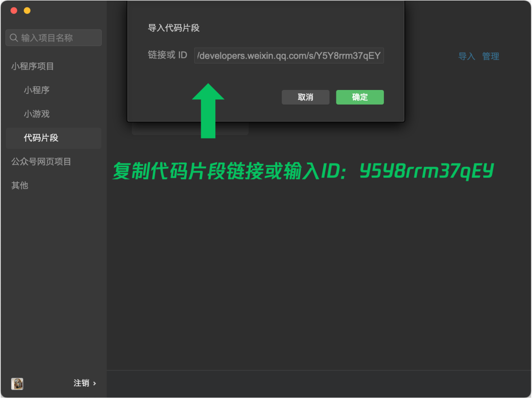The image size is (532, 399).
Task: Confirm import with the 确定 button
Action: [x=360, y=97]
